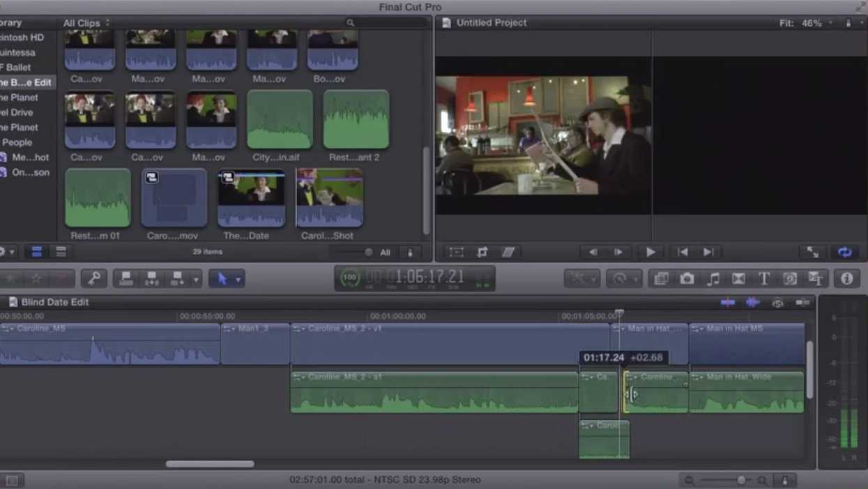Open the Timeline Index button

click(12, 480)
